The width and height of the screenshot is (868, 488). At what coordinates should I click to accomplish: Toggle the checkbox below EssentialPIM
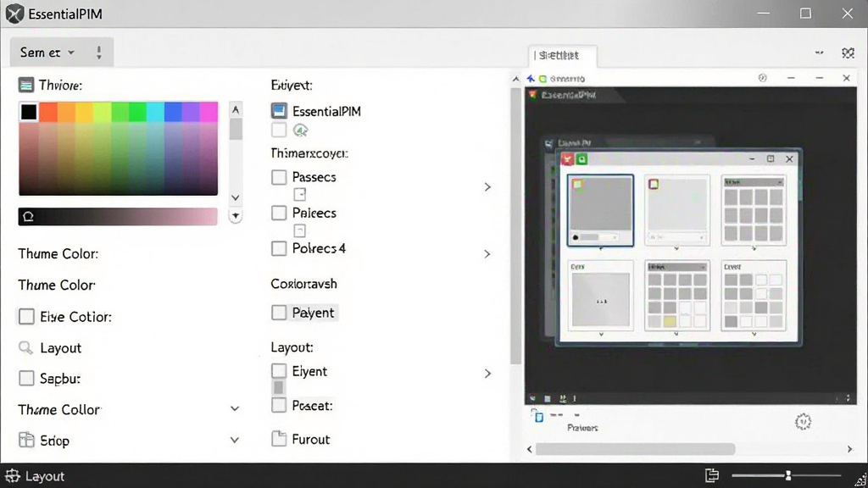[279, 130]
